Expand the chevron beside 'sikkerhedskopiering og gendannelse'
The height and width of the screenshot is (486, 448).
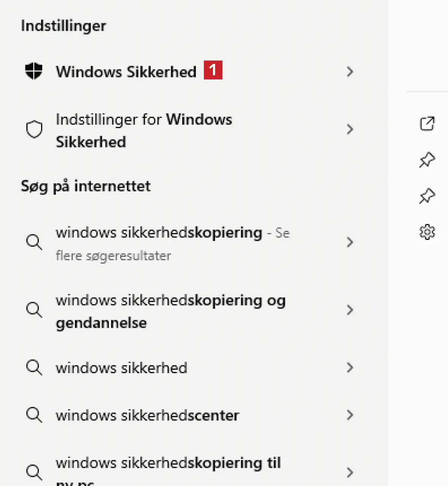(x=350, y=310)
